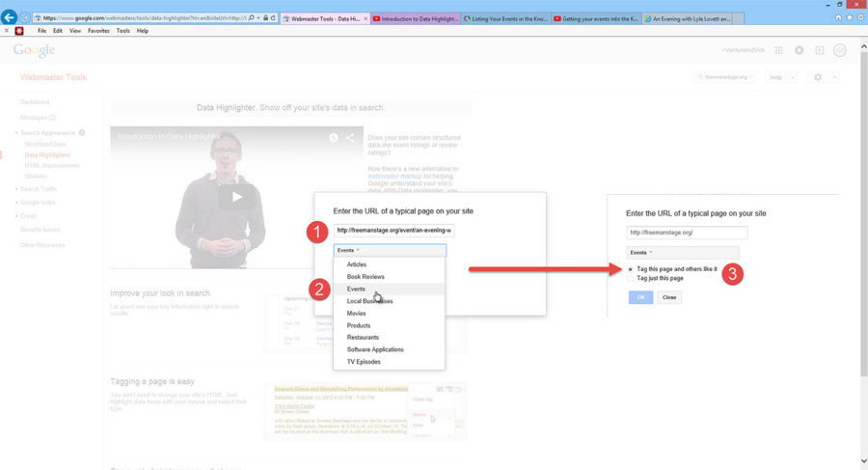Screen dimensions: 868x470
Task: Click the Google logo
Action: click(35, 50)
